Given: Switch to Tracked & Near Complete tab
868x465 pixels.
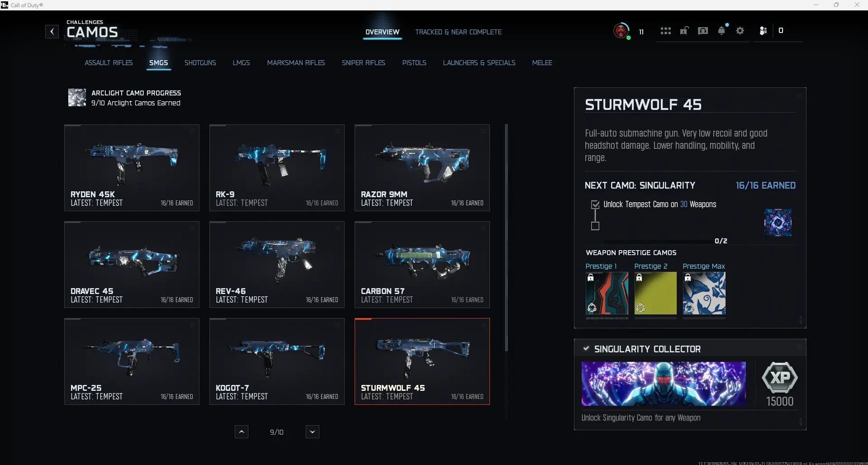Looking at the screenshot, I should pyautogui.click(x=458, y=32).
